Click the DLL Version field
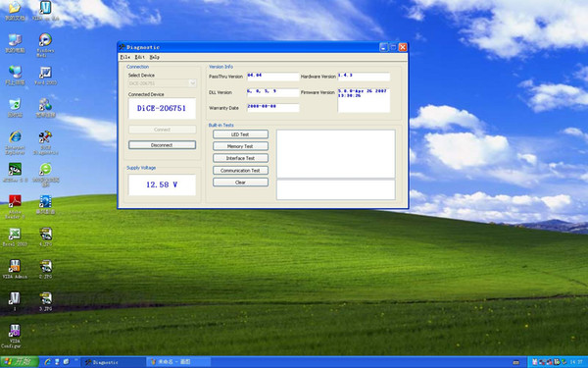 273,92
